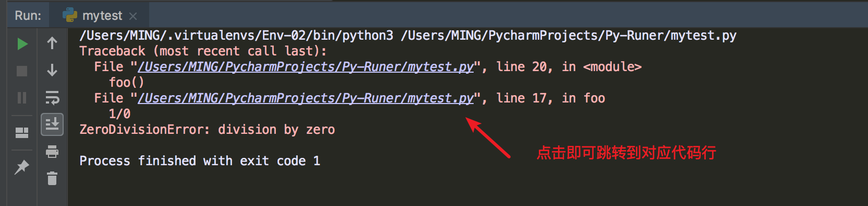This screenshot has height=206, width=868.
Task: Go down the stack trace arrow
Action: [52, 70]
